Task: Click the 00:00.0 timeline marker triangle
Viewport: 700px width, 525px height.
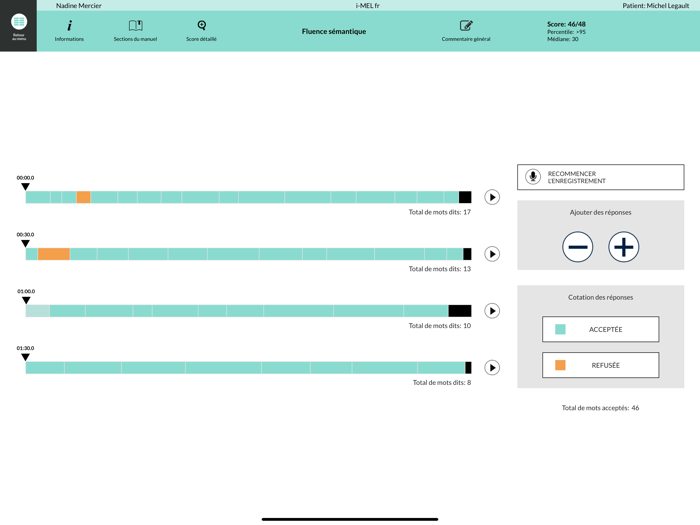Action: 25,187
